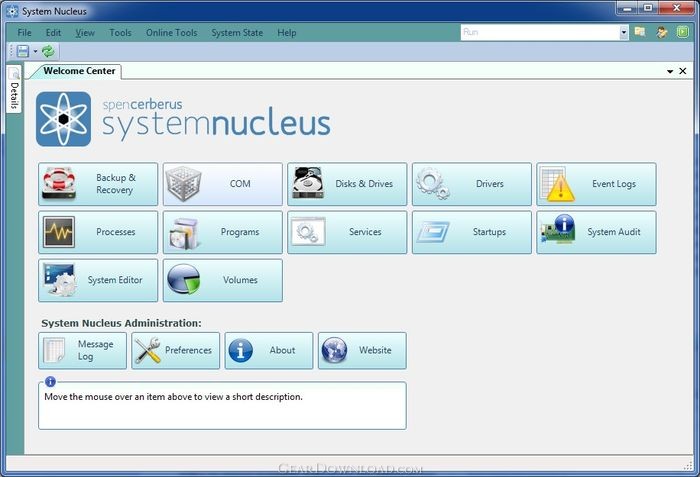
Task: Visit the Website button
Action: click(362, 351)
